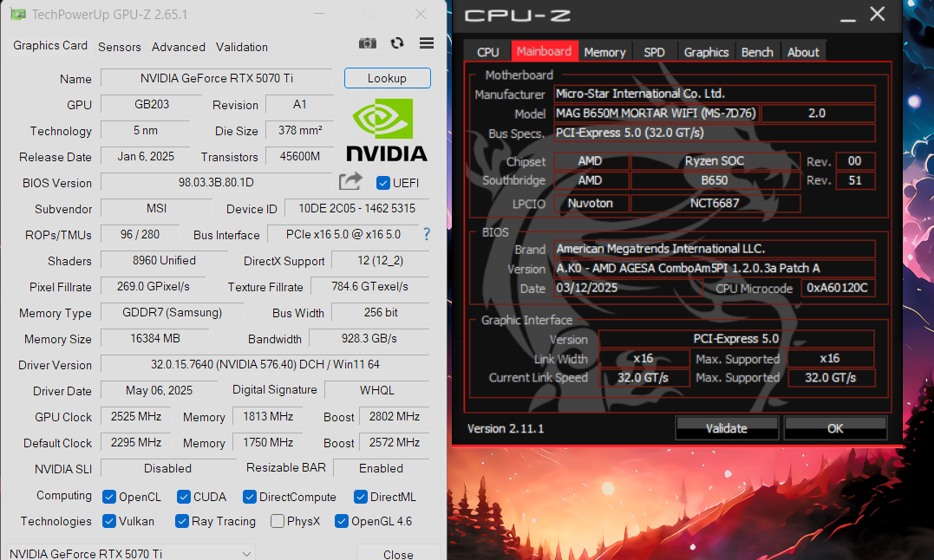Click the Lookup button in GPU-Z
The width and height of the screenshot is (934, 560).
click(x=387, y=78)
